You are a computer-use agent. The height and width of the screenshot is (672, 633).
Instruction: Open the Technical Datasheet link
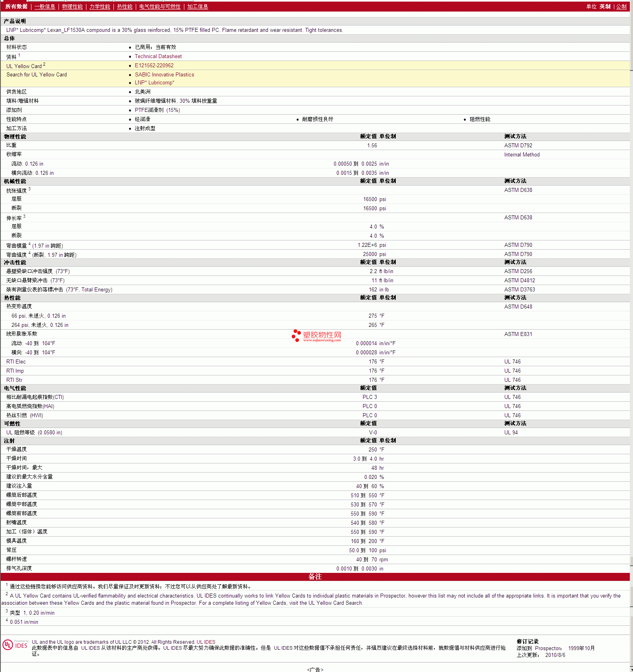158,57
